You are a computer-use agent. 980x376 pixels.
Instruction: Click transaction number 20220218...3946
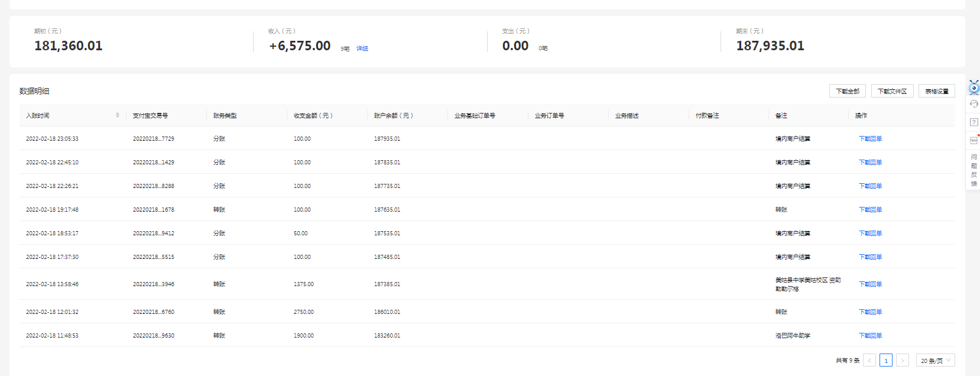point(154,284)
